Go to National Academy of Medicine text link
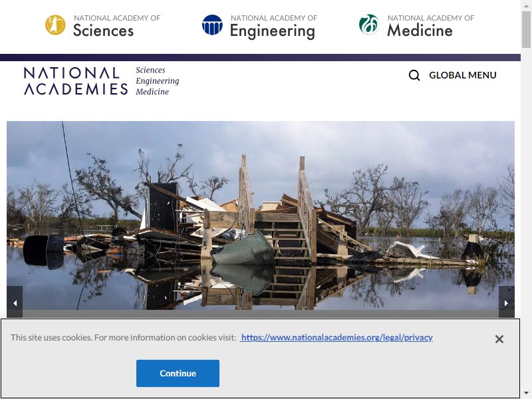 [x=430, y=25]
